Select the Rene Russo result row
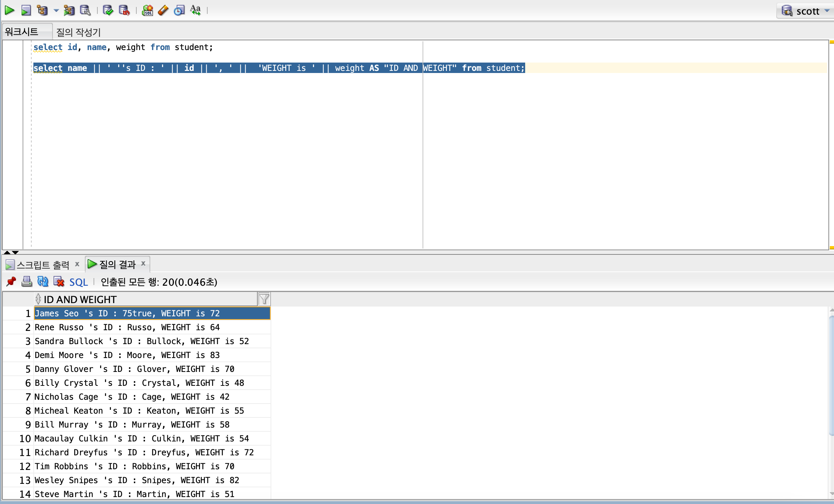The height and width of the screenshot is (504, 834). click(x=127, y=327)
